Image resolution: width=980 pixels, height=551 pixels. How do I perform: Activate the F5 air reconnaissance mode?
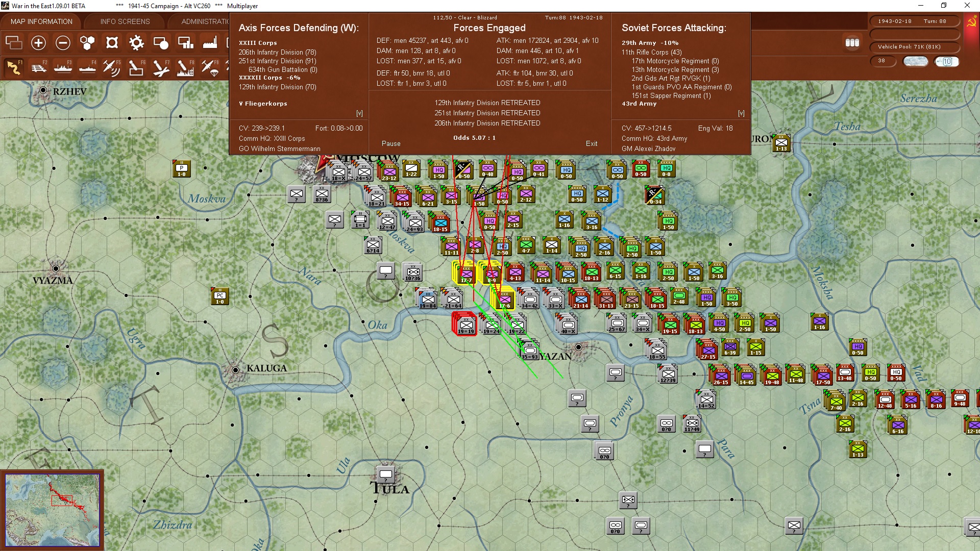point(111,68)
